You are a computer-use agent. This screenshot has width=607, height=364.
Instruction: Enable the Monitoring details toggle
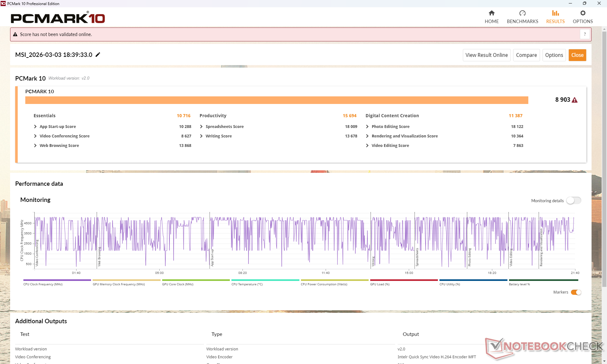pos(573,201)
